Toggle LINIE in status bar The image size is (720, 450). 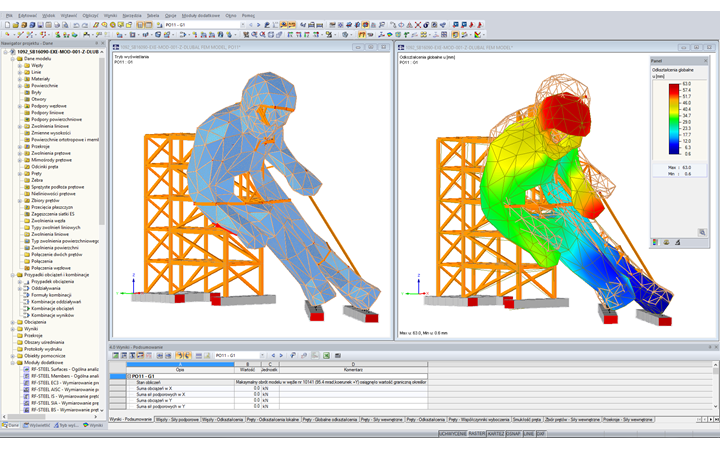click(x=529, y=433)
